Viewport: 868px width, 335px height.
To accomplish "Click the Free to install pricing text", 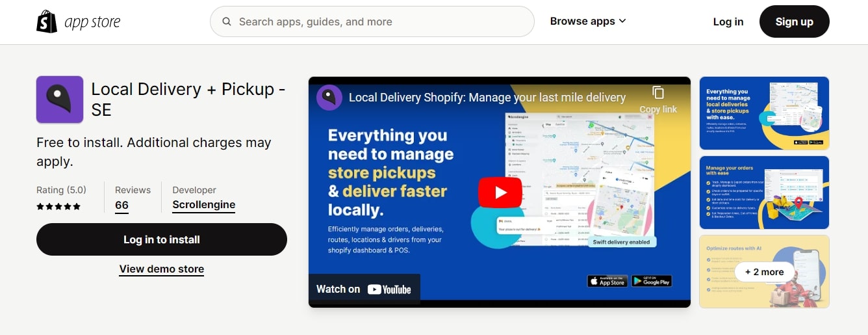I will (x=154, y=152).
